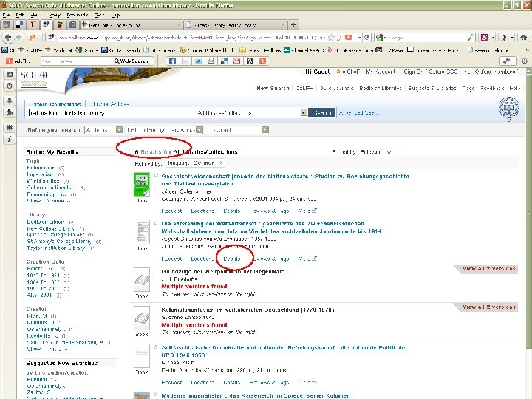
Task: Open the Bookmarks menu
Action: [x=78, y=15]
